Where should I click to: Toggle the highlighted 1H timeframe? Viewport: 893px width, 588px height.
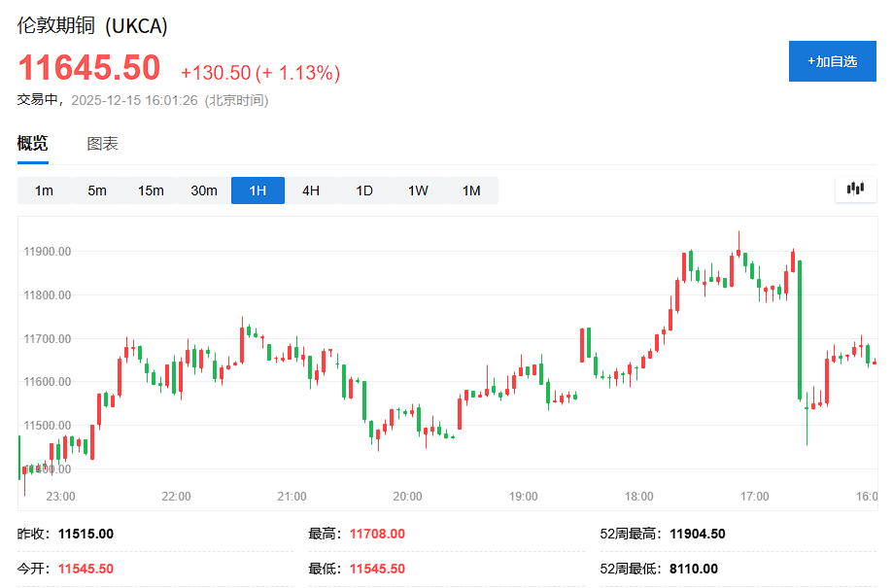[257, 190]
